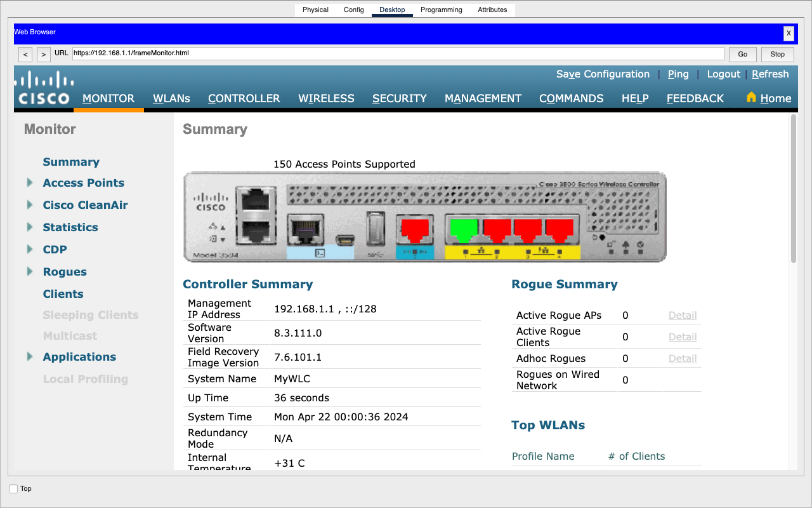Click Software Version value 8.3.111.0
This screenshot has height=508, width=812.
pyautogui.click(x=298, y=333)
